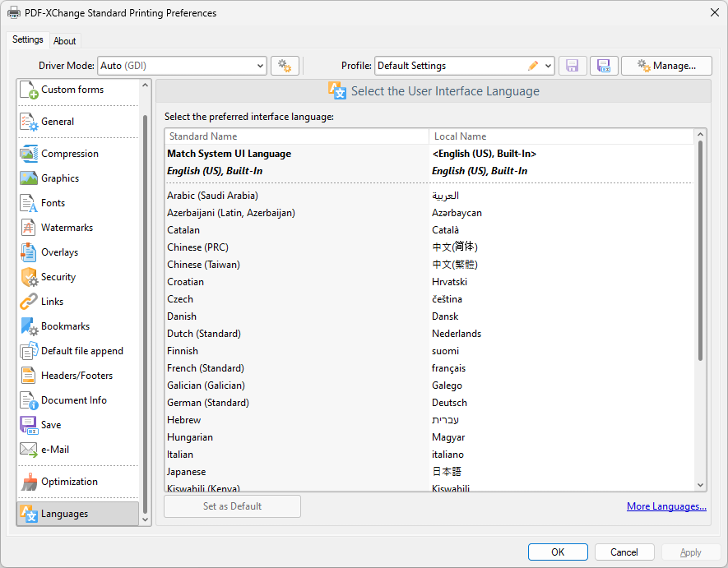
Task: Open the Optimization settings icon
Action: (29, 482)
